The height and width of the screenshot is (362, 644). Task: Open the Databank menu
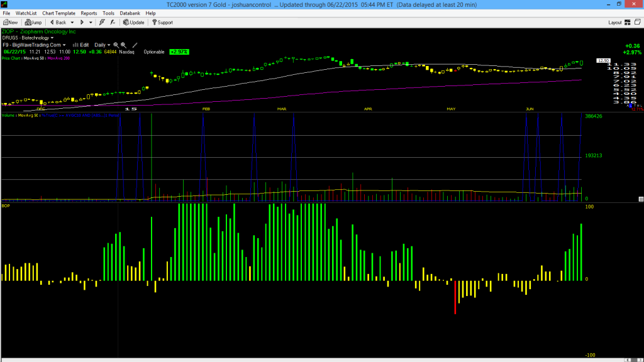point(130,13)
